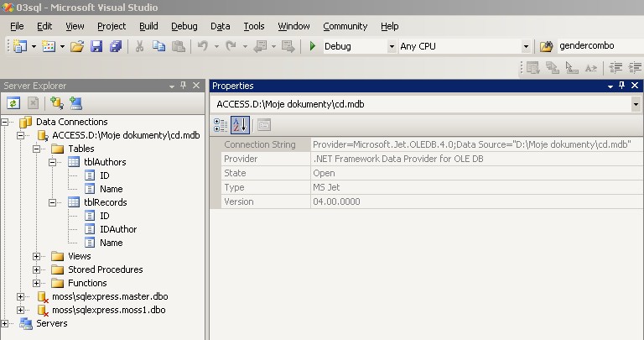Collapse the ACCESS cd.mdb connection node

(x=20, y=135)
